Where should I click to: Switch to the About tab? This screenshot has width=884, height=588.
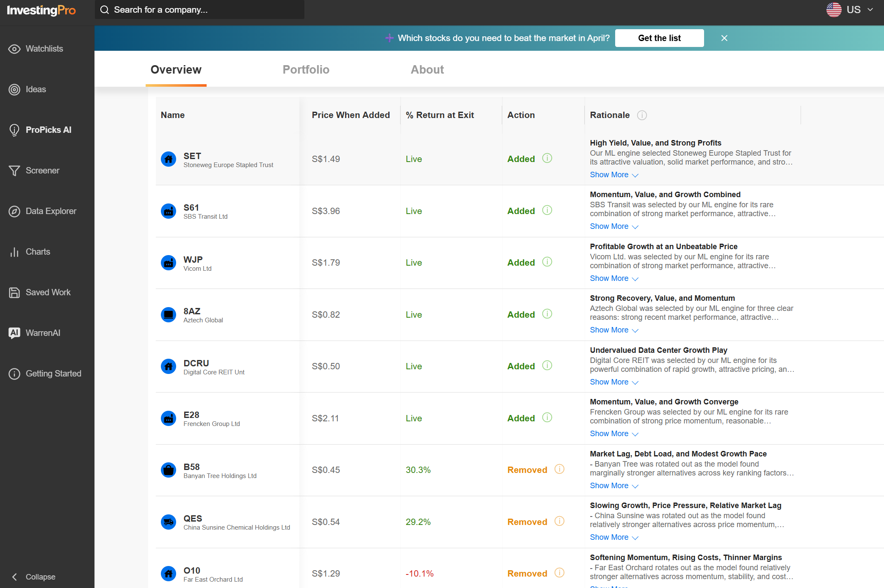point(427,69)
